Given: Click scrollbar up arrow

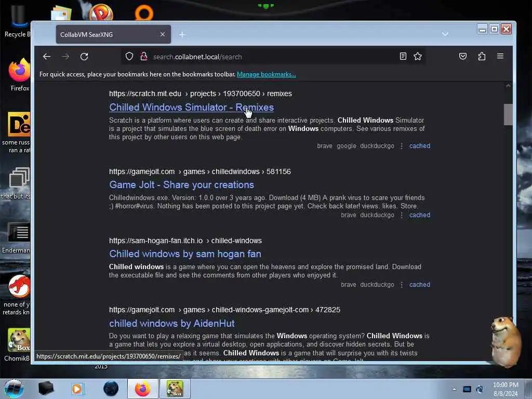Looking at the screenshot, I should (x=508, y=86).
